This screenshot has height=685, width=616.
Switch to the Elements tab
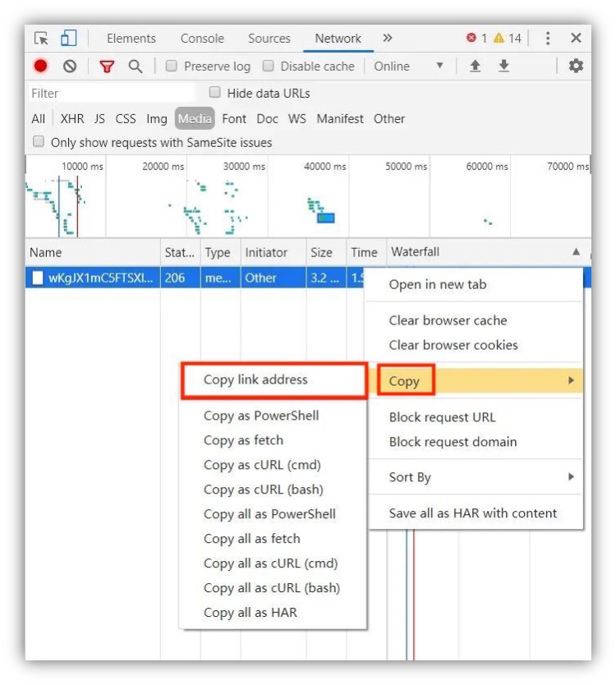pyautogui.click(x=131, y=39)
